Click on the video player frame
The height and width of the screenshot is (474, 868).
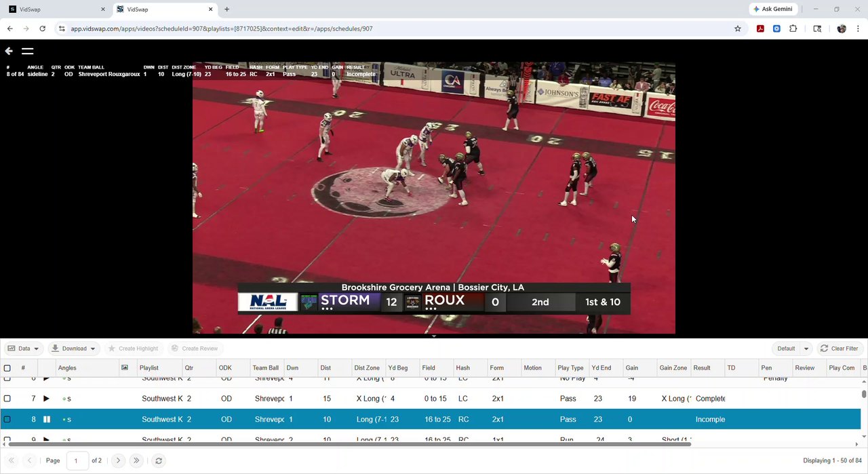pyautogui.click(x=434, y=198)
